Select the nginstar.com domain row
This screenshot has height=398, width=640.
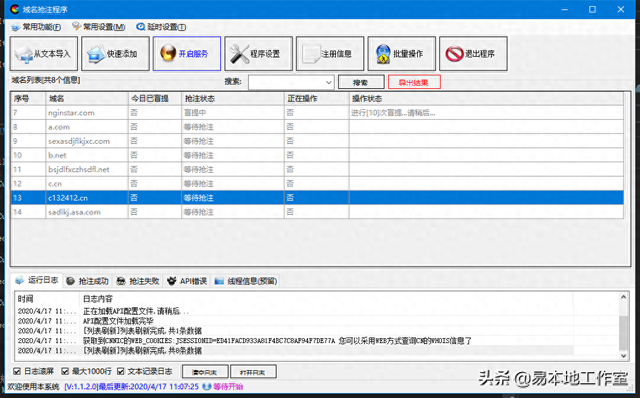[x=317, y=113]
